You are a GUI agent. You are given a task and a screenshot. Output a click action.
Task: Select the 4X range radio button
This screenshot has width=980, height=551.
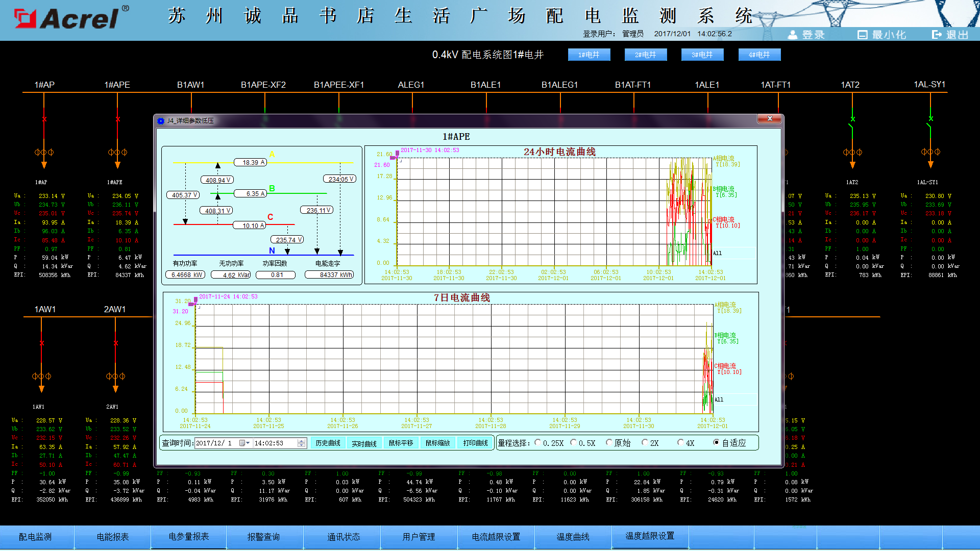tap(680, 443)
